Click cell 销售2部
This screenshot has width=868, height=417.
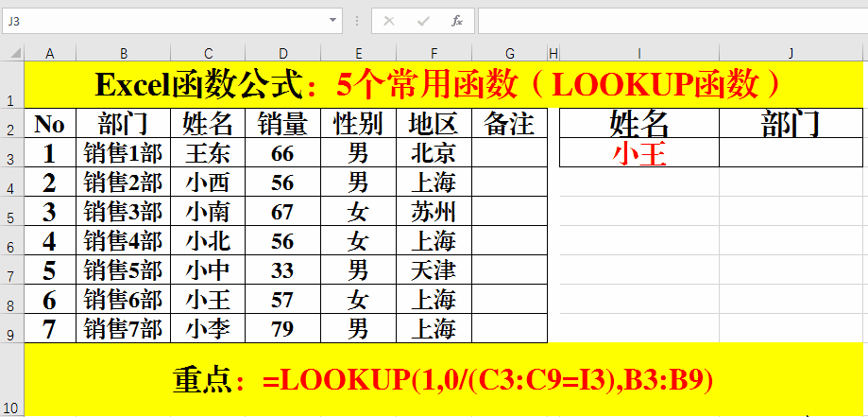point(123,182)
